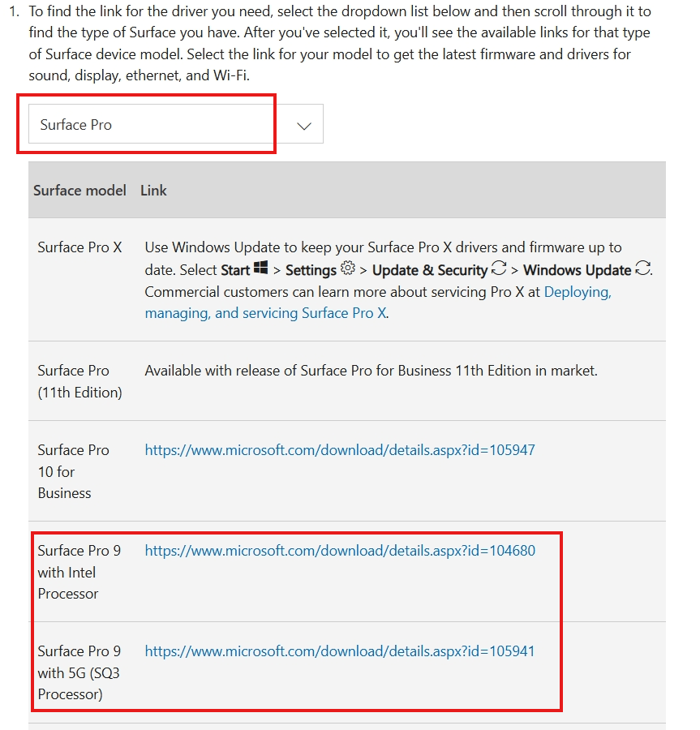Open download link ending in id=105947

click(340, 450)
